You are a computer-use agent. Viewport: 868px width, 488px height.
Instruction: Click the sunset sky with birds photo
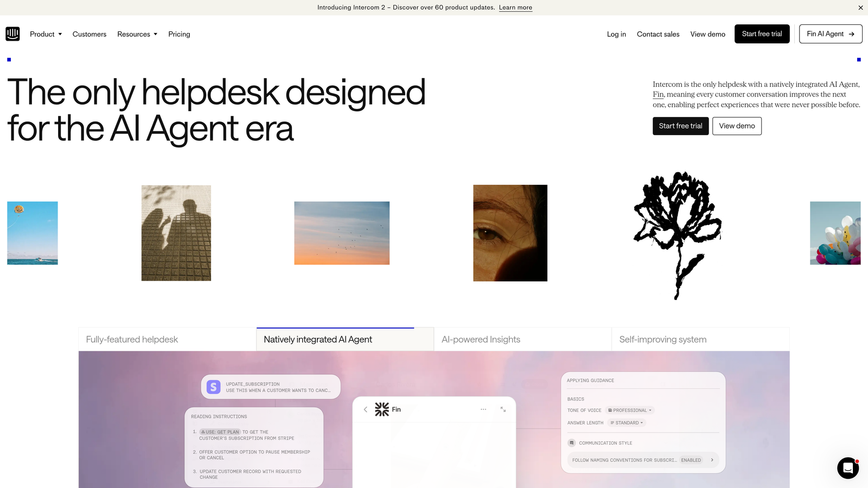pos(342,233)
